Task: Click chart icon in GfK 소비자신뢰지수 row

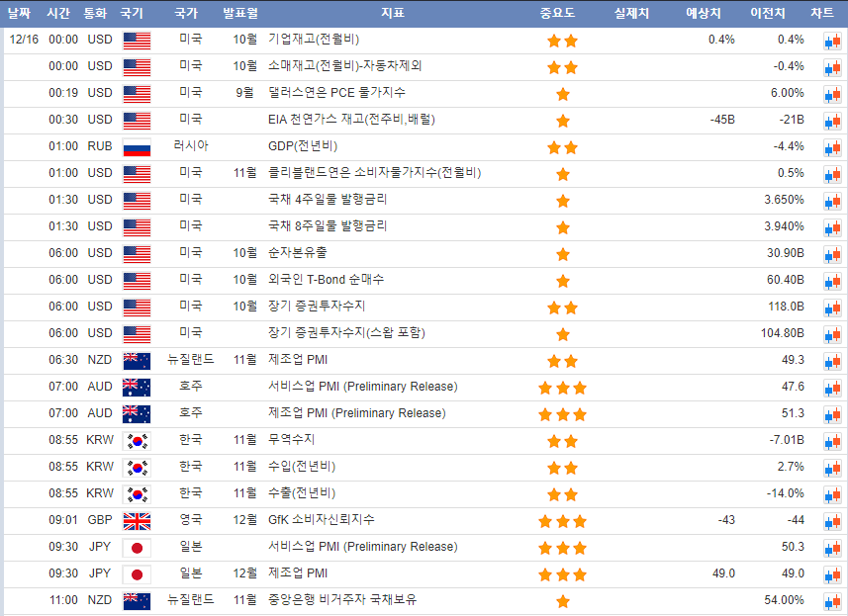Action: 831,522
